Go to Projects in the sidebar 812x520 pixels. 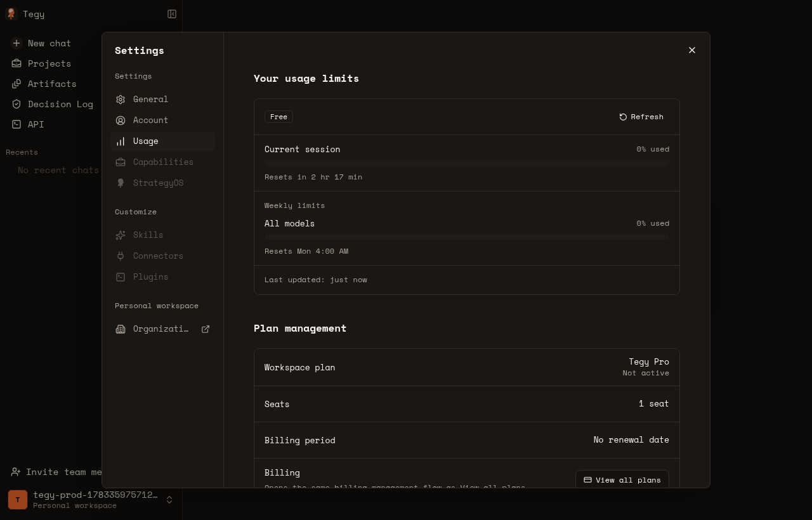49,63
